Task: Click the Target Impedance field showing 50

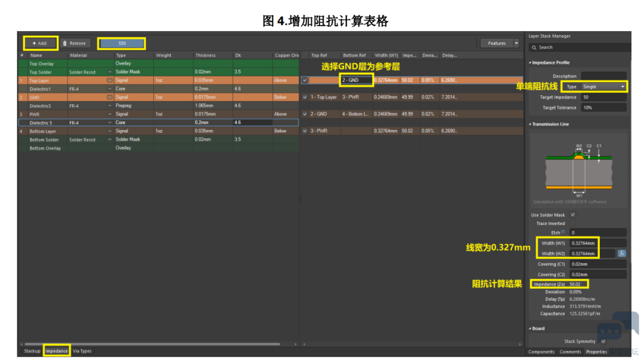Action: 603,97
